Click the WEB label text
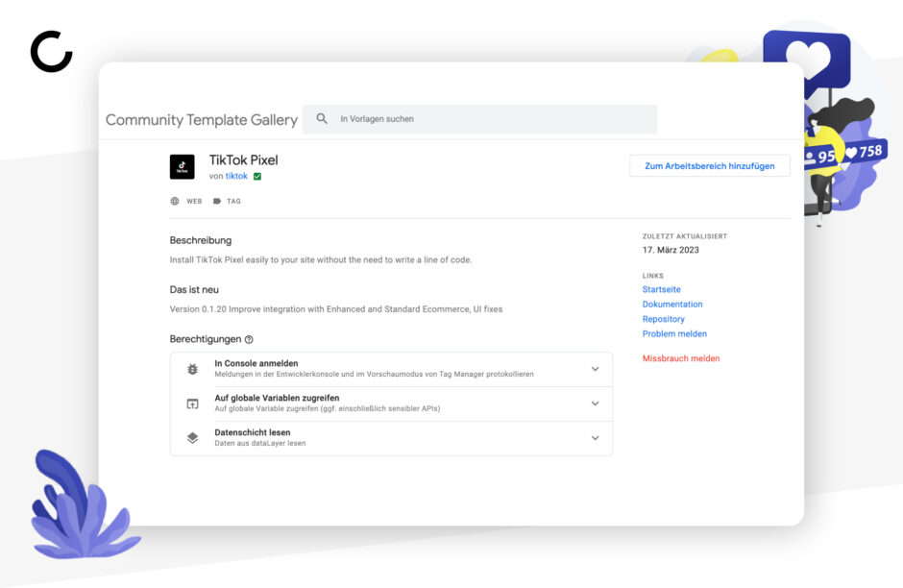Image resolution: width=903 pixels, height=588 pixels. (x=194, y=201)
